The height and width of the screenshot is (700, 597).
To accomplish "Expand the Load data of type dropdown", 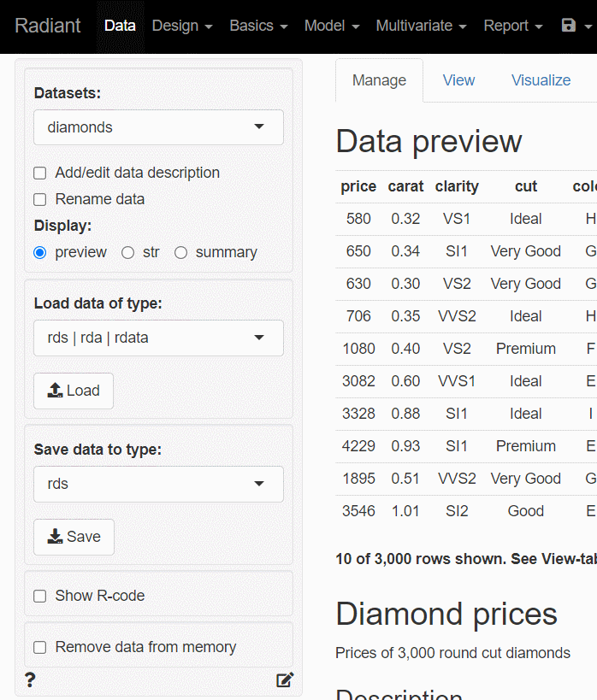I will [158, 338].
